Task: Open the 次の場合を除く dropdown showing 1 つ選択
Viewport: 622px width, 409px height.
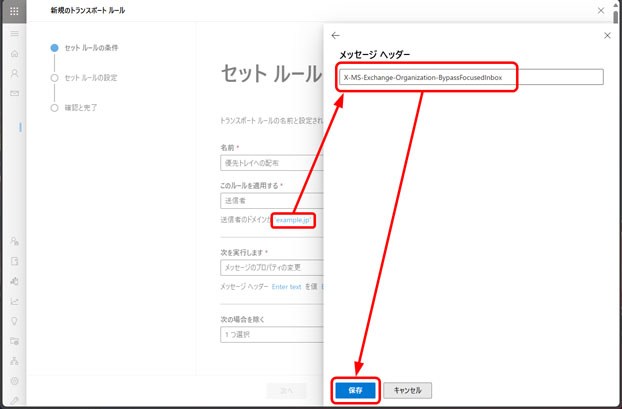Action: (x=272, y=335)
